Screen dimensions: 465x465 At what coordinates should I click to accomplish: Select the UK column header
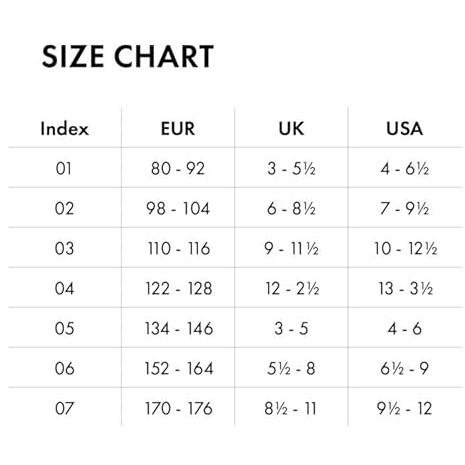291,129
